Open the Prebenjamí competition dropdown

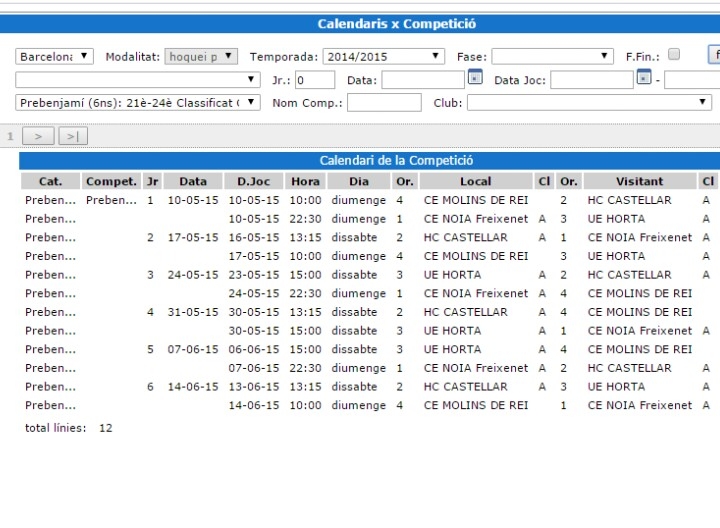pyautogui.click(x=138, y=102)
